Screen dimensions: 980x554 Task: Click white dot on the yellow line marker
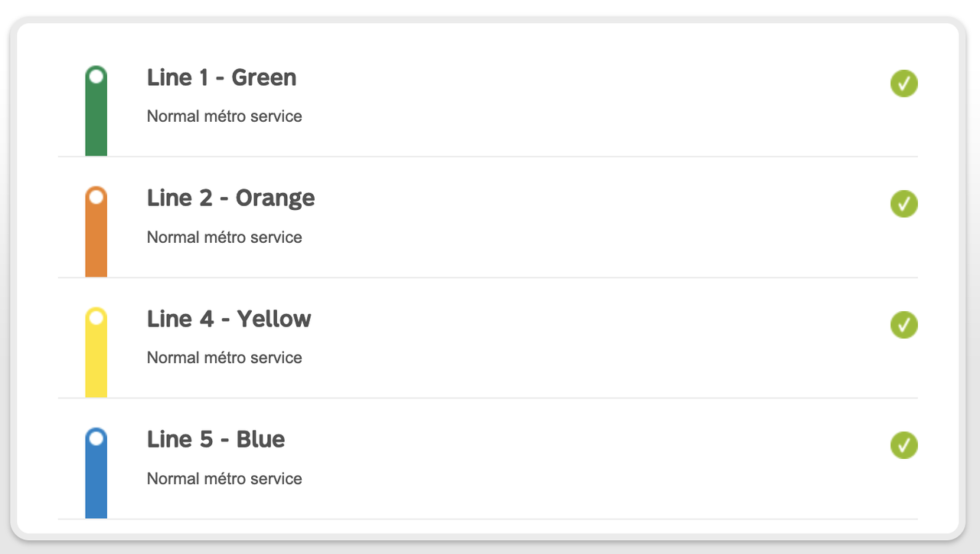[96, 317]
